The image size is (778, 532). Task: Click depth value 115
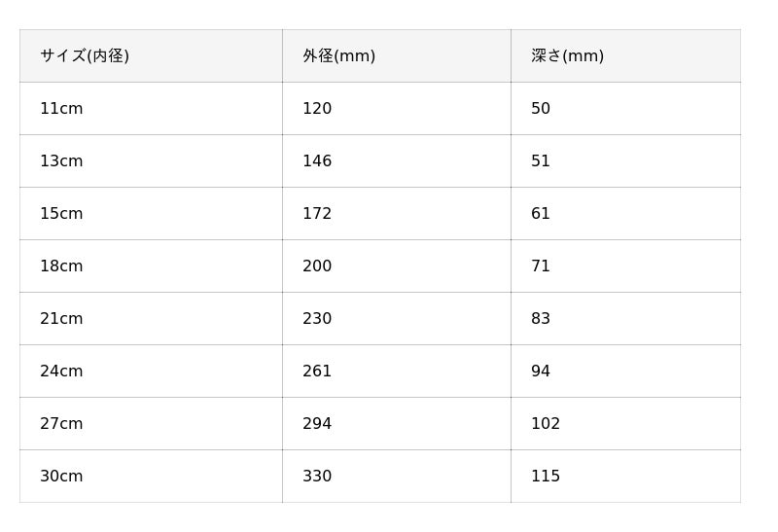546,477
